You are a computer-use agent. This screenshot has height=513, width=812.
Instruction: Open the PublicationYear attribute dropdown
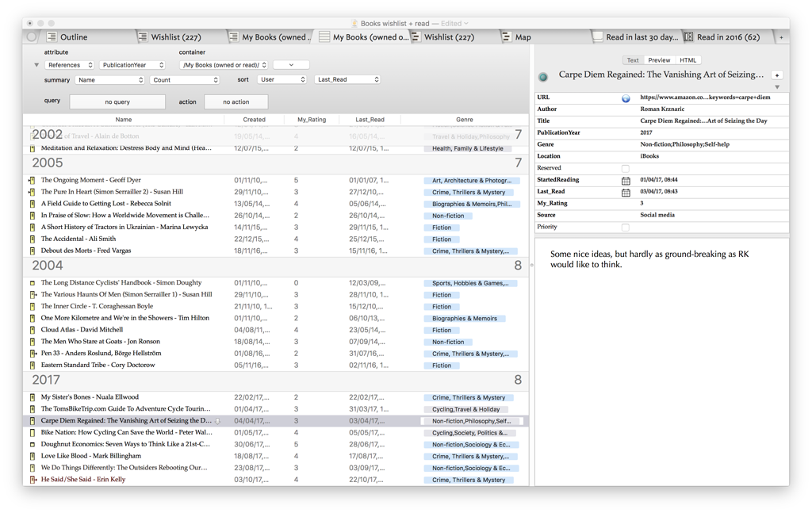tap(132, 64)
